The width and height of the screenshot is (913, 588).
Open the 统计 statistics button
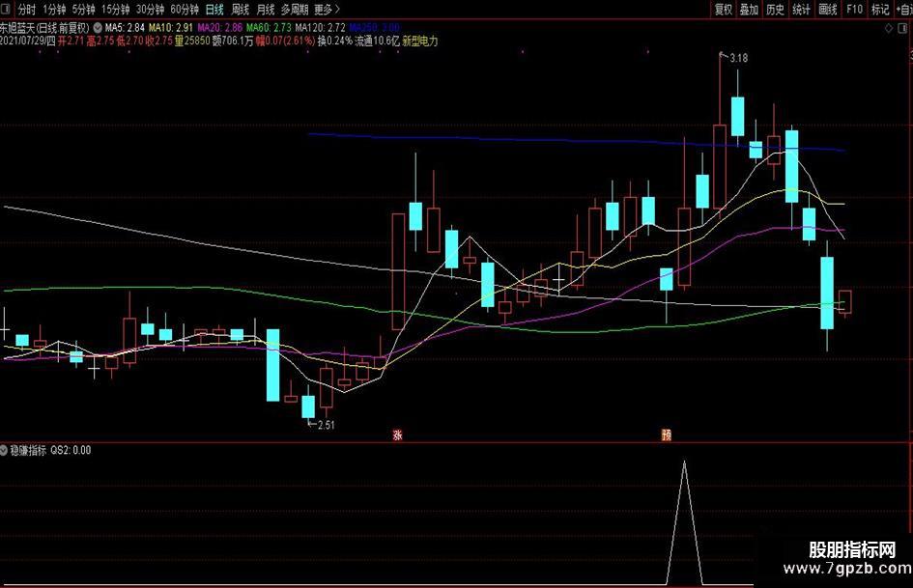point(801,9)
